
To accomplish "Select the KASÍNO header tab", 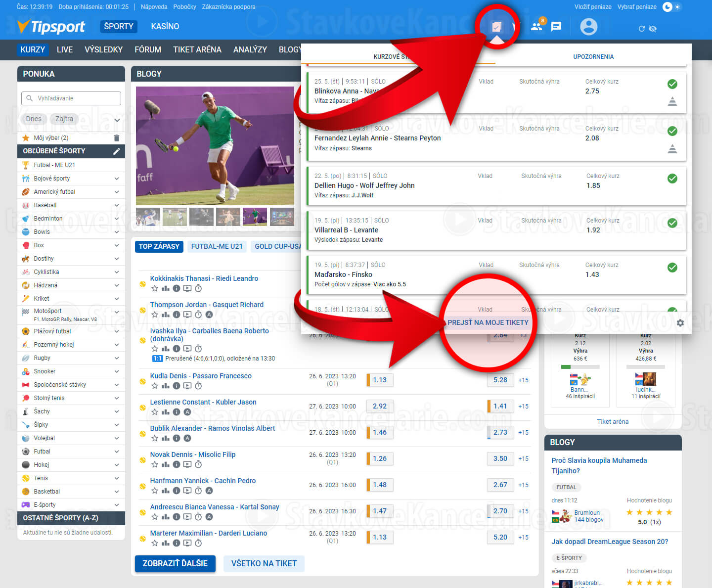I will coord(165,26).
